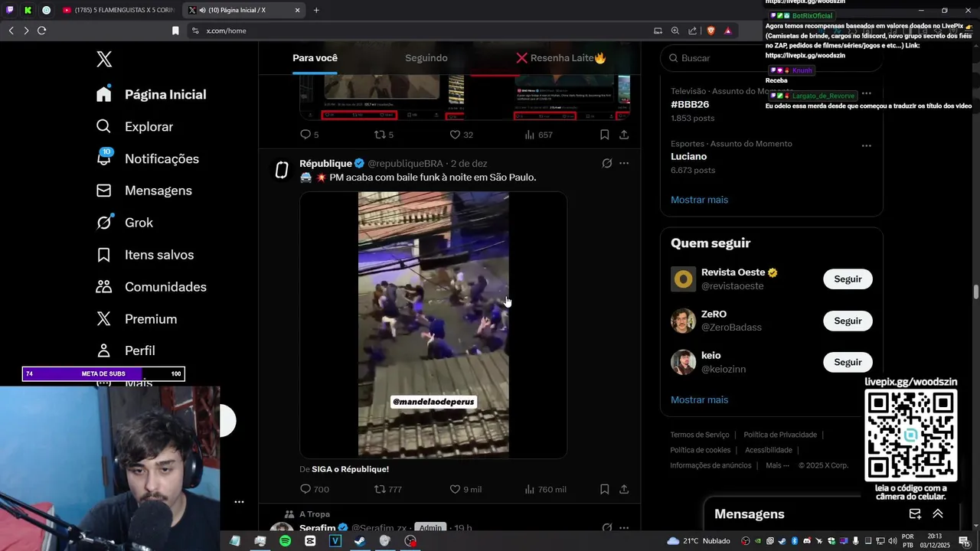Follow Revista Oeste
Viewport: 980px width, 551px height.
click(848, 279)
